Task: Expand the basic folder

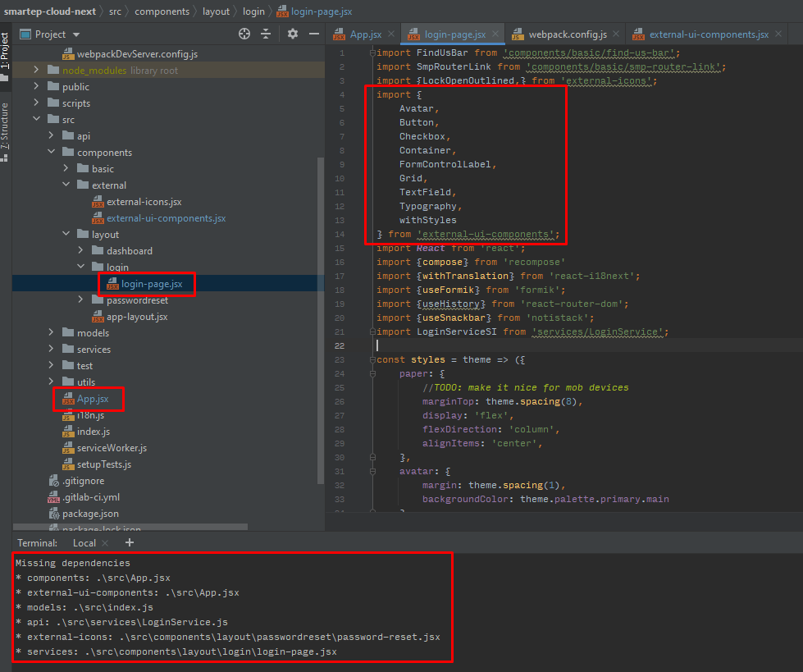Action: pos(66,168)
